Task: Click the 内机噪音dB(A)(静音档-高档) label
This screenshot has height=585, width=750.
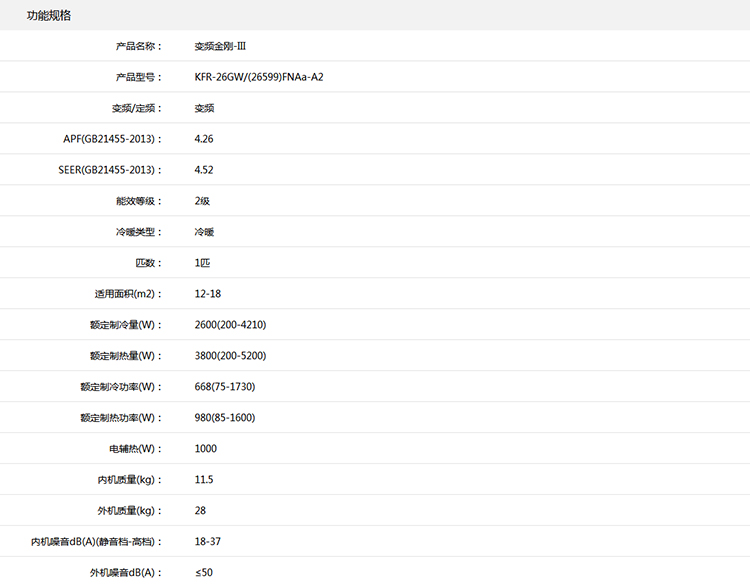Action: click(x=97, y=542)
